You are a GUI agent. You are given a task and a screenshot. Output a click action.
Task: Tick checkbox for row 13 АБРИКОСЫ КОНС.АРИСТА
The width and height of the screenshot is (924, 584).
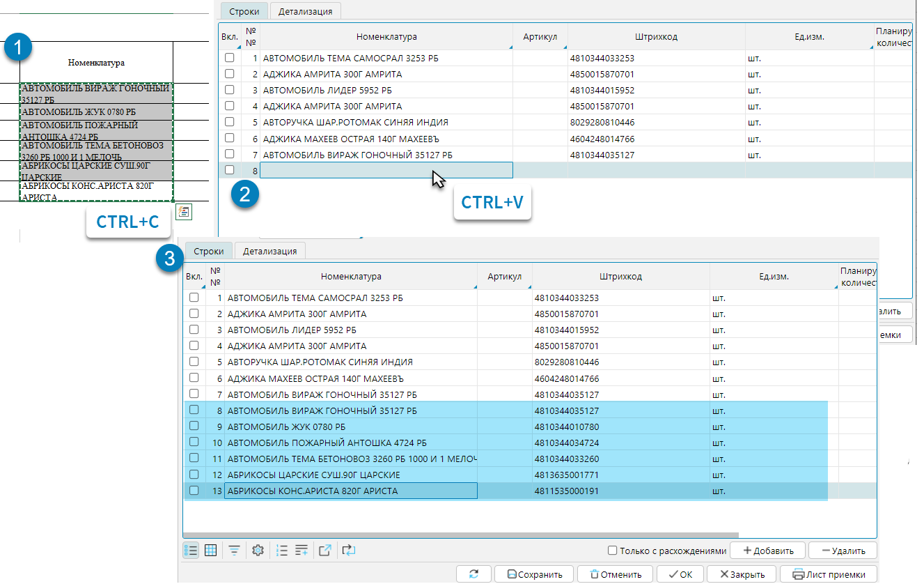194,491
